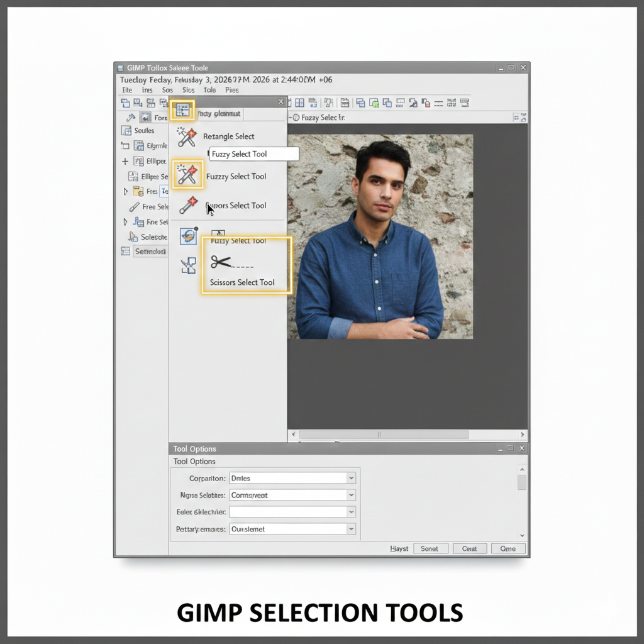The width and height of the screenshot is (644, 644).
Task: Select the 'Setrndonl' item in left panel
Action: coord(150,252)
